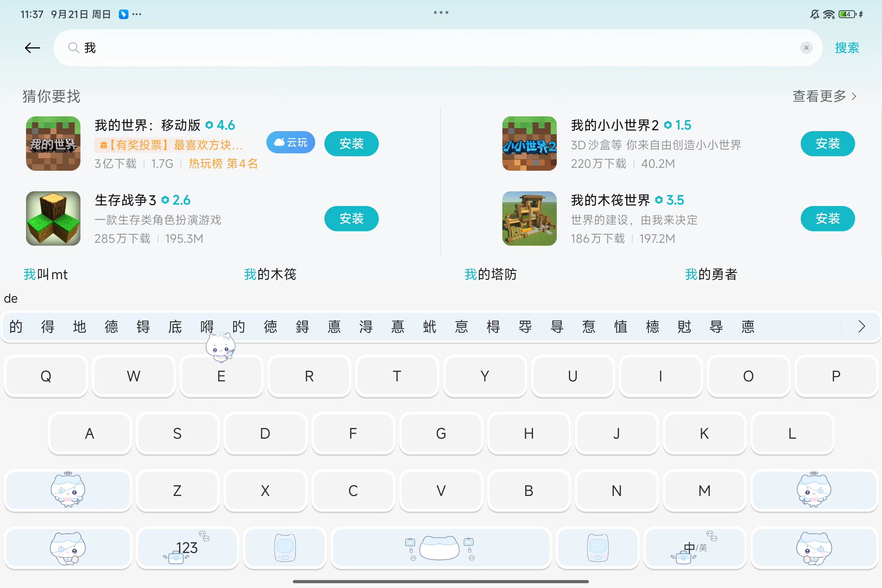
Task: Tap cat-themed key beside the Z key
Action: click(68, 490)
